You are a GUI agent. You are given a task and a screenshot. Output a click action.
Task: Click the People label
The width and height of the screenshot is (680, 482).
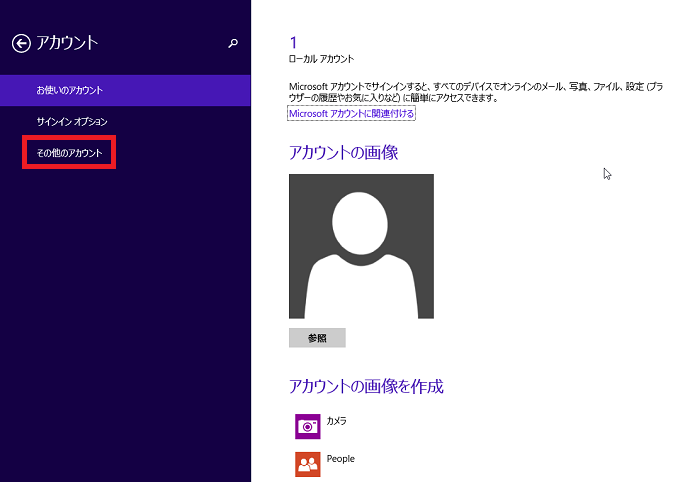tap(340, 459)
